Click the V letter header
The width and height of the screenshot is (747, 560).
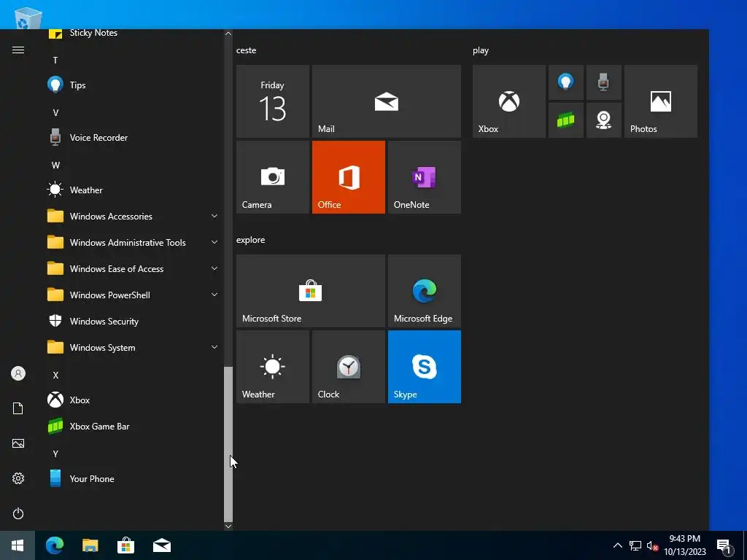pyautogui.click(x=55, y=113)
